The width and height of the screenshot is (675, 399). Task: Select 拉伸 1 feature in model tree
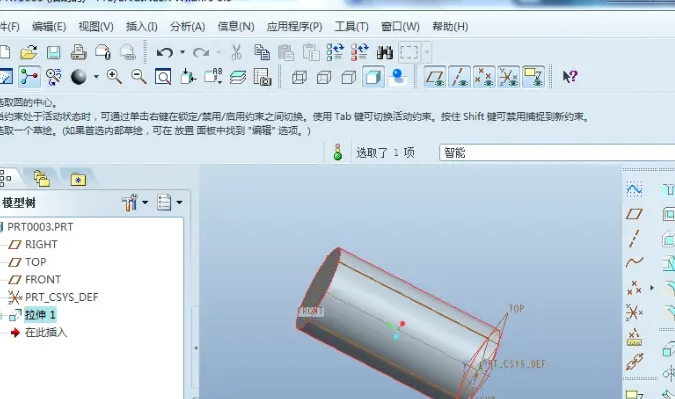[40, 315]
